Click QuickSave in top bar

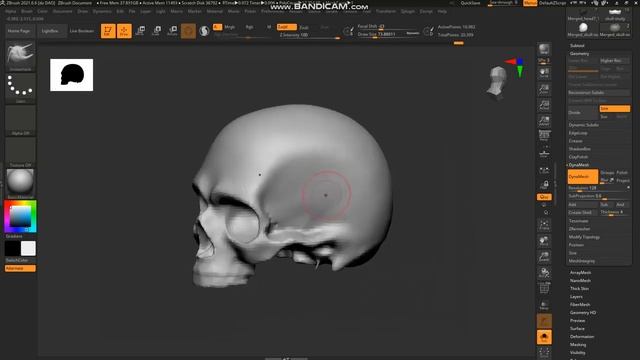pyautogui.click(x=470, y=3)
